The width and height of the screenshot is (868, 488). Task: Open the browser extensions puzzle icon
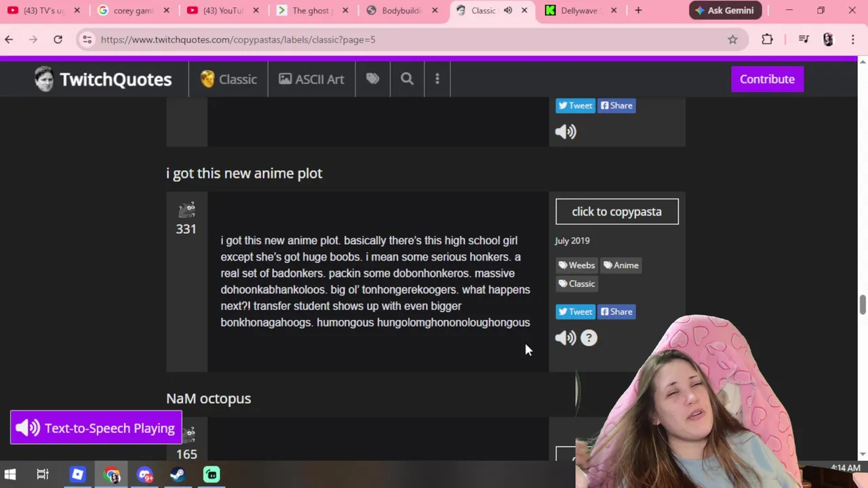click(767, 39)
